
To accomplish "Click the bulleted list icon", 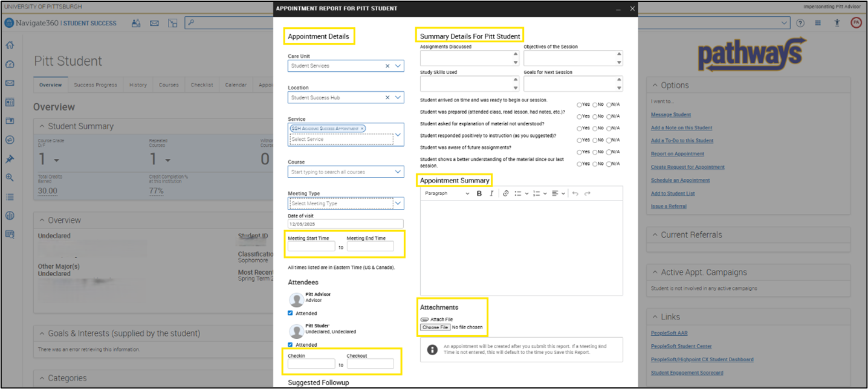I will click(518, 193).
